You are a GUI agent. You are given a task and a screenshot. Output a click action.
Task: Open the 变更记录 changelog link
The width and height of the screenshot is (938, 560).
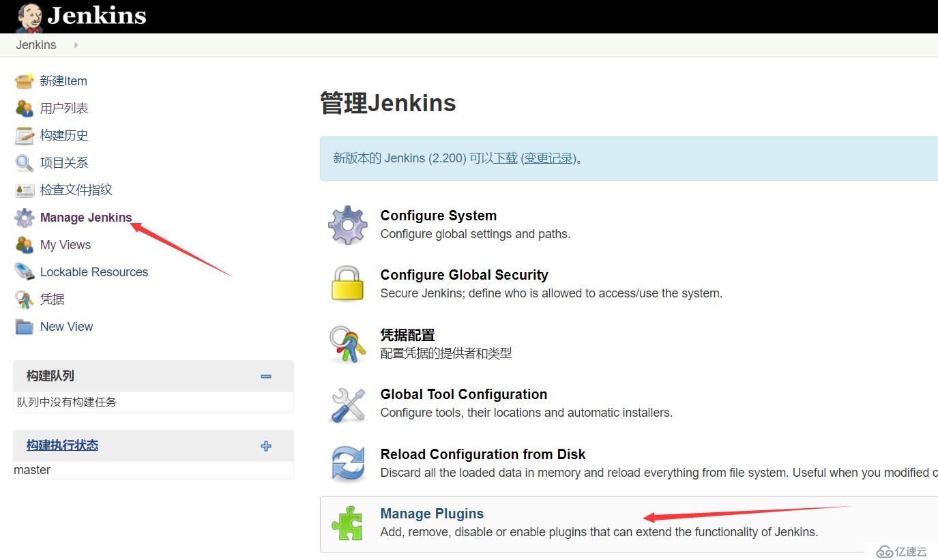548,158
